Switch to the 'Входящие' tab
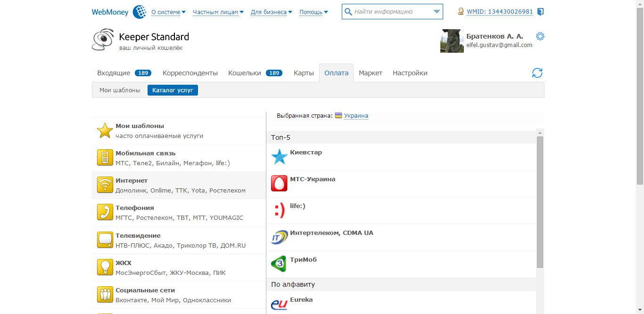 (124, 73)
